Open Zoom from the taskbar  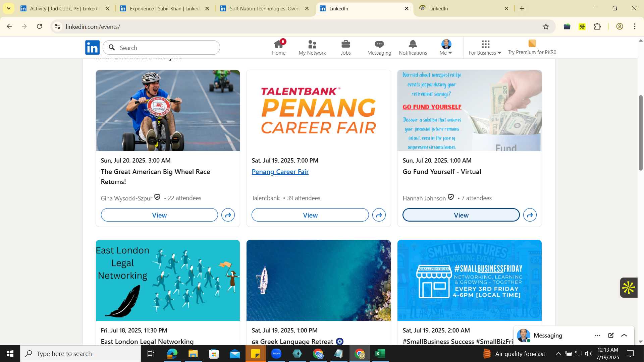click(276, 354)
